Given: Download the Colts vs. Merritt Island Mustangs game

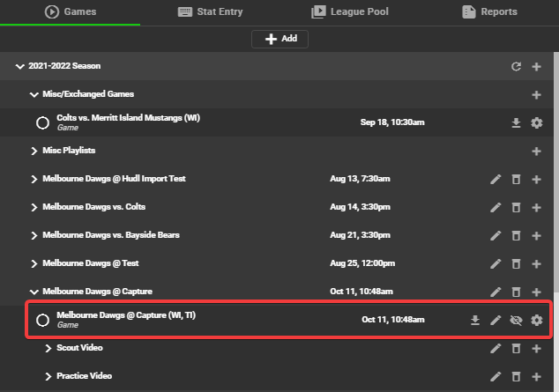Looking at the screenshot, I should coord(516,122).
